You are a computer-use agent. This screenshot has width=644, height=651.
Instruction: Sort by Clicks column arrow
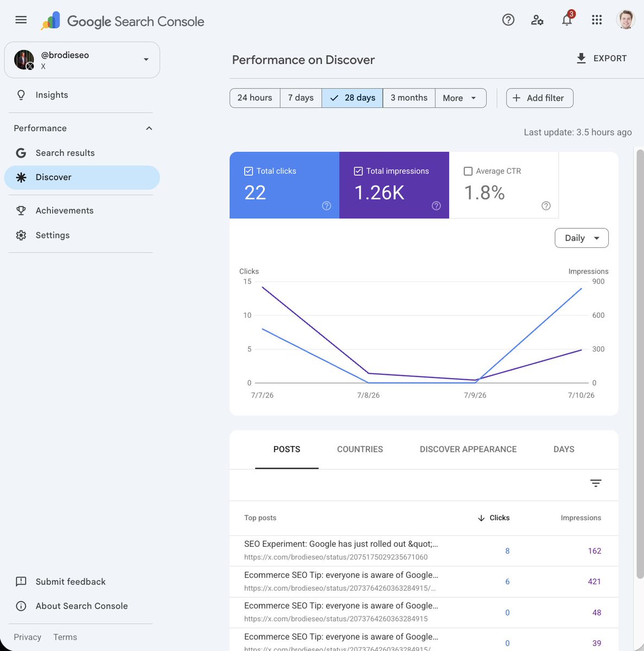(x=481, y=518)
